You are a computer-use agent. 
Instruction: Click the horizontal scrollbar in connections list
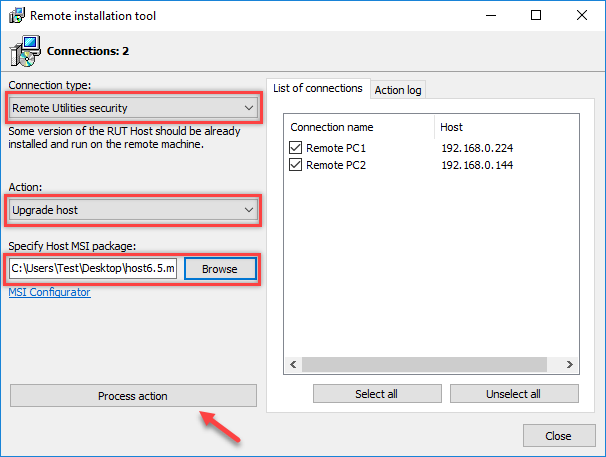tap(430, 365)
